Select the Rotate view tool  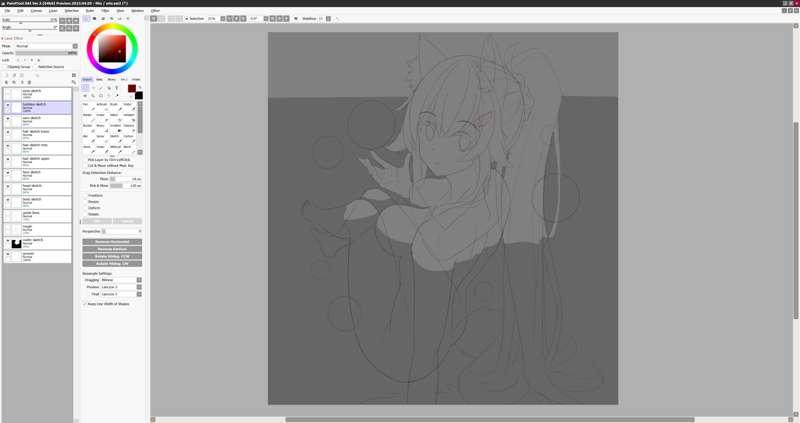pos(101,95)
